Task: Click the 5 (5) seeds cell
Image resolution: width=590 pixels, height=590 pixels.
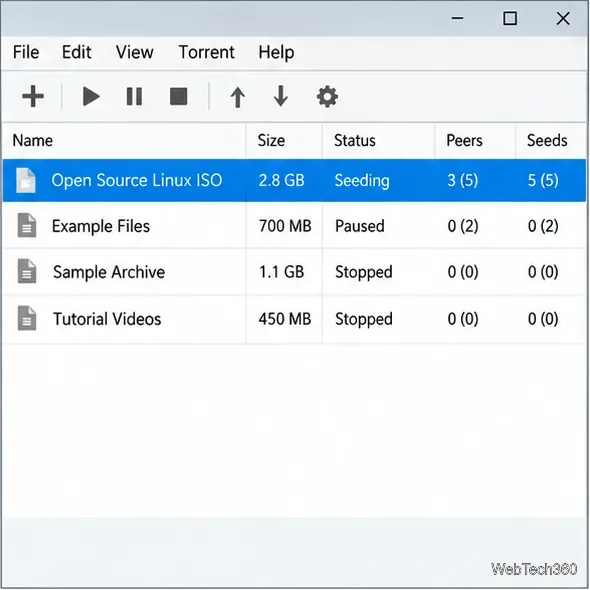Action: click(x=543, y=180)
